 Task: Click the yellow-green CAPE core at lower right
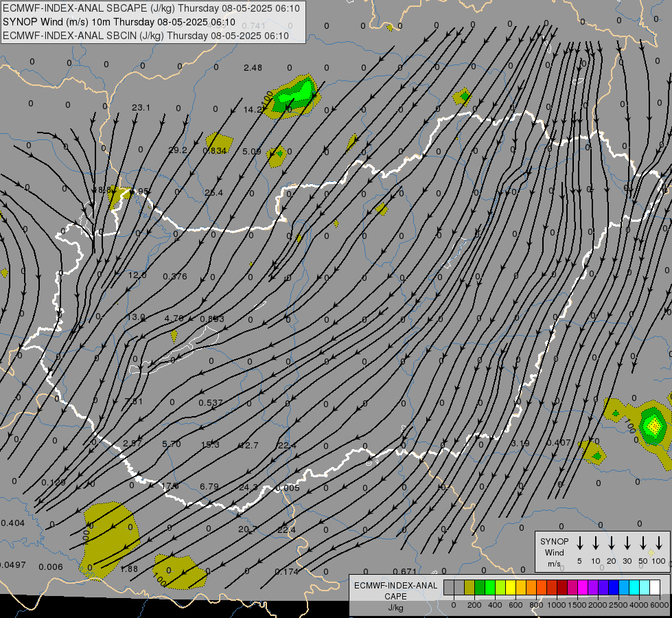[x=654, y=426]
